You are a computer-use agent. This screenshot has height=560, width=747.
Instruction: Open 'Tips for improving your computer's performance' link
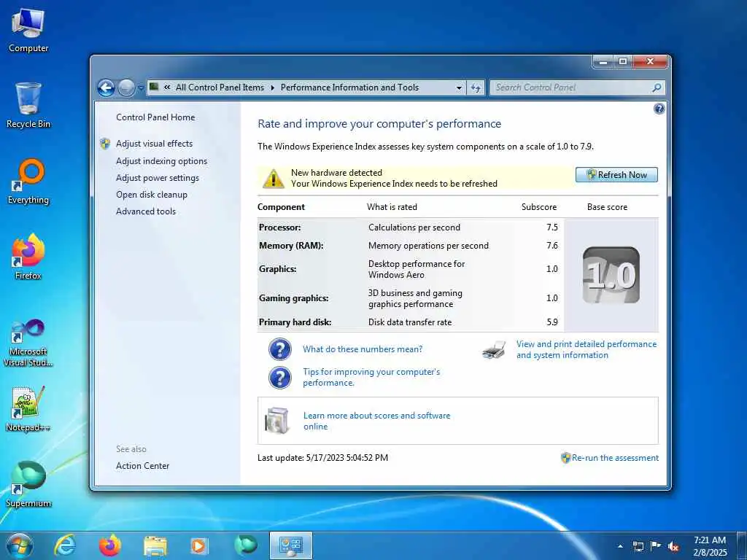[371, 377]
